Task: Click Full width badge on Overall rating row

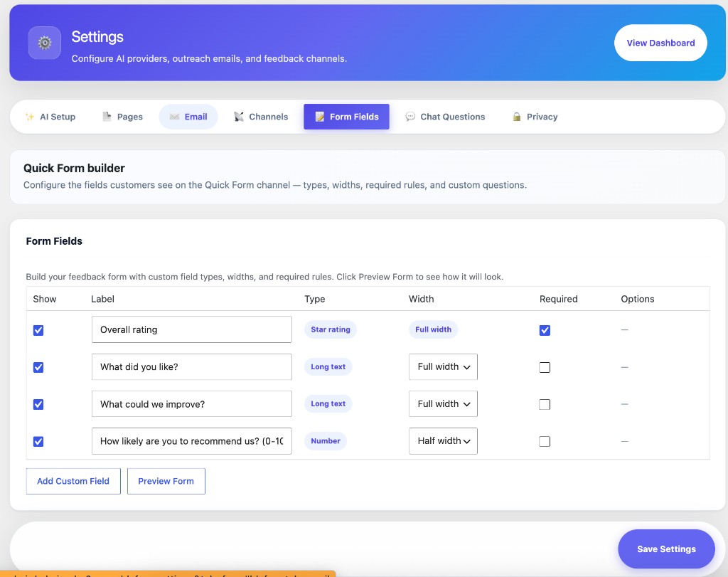Action: pos(433,329)
